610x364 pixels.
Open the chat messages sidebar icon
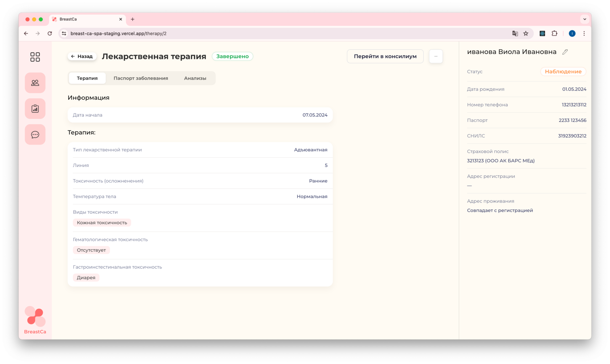pos(35,135)
